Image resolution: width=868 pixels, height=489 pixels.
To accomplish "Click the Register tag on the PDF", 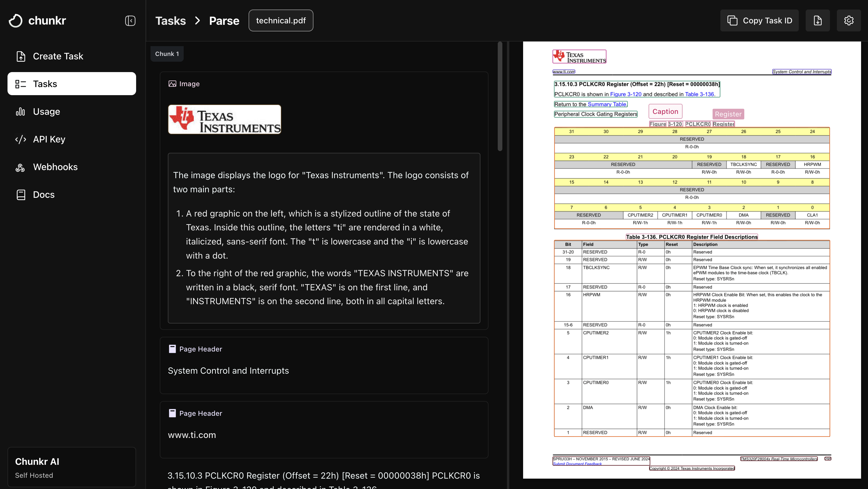I will [728, 114].
